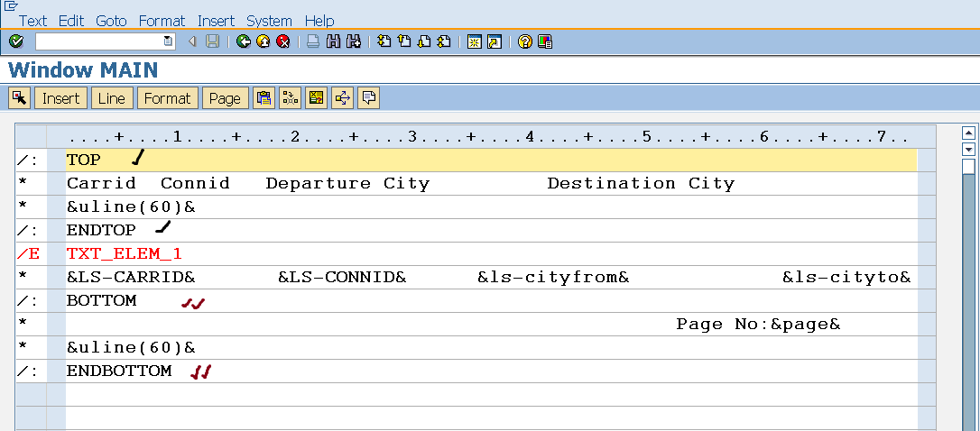Click the &uline(60)& line below Carrid

pyautogui.click(x=131, y=206)
